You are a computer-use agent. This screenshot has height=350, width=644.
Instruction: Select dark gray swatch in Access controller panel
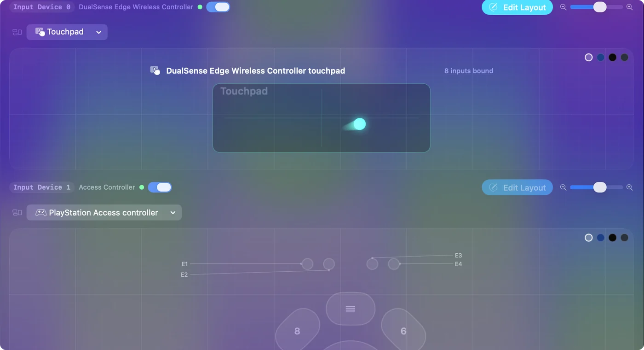point(624,238)
